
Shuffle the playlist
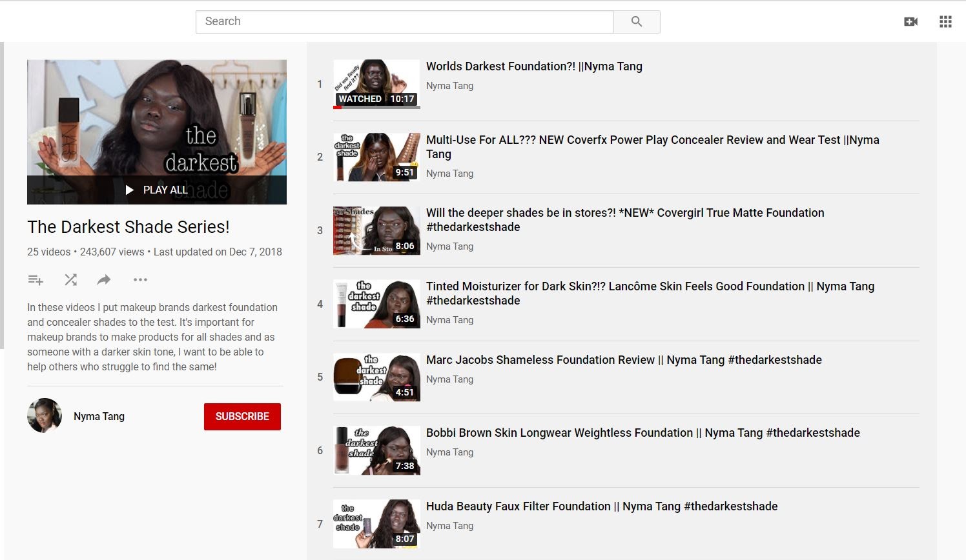pos(70,280)
